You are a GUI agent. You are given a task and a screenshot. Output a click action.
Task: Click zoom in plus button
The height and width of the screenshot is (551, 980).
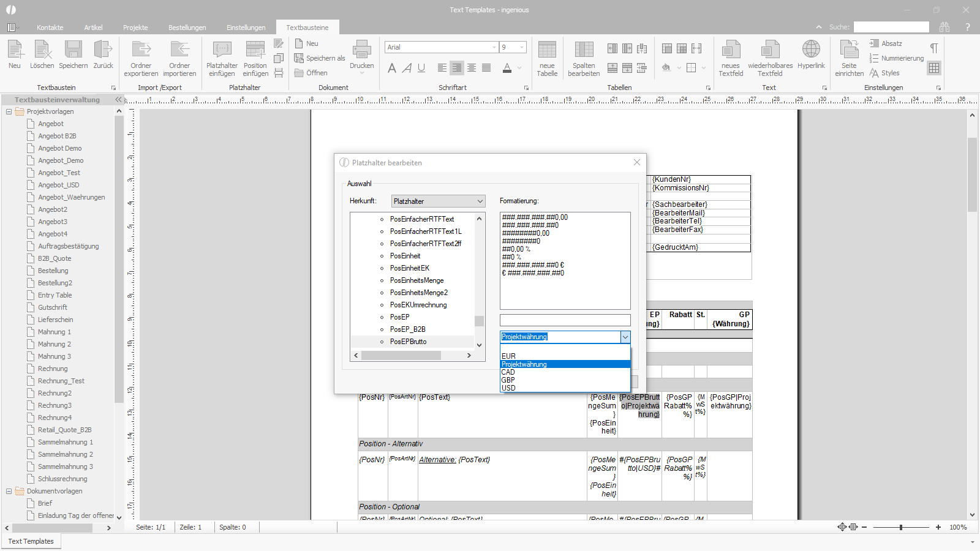coord(938,527)
